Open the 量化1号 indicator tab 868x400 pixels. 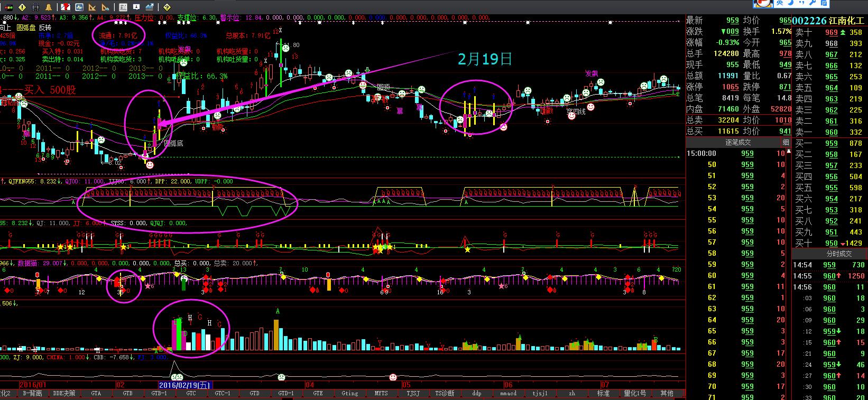tap(635, 393)
